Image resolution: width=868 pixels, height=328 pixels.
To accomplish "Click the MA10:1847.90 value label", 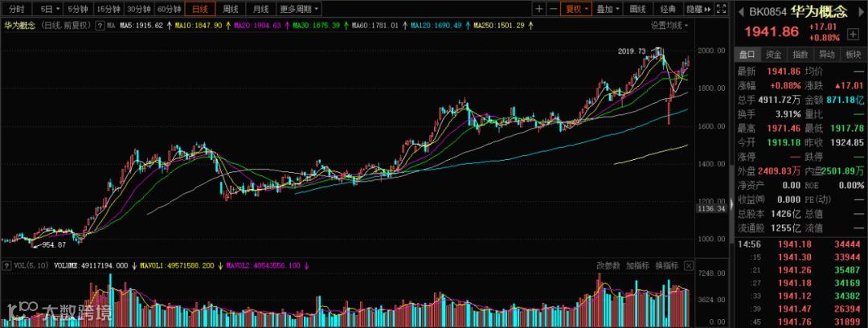I will click(199, 26).
